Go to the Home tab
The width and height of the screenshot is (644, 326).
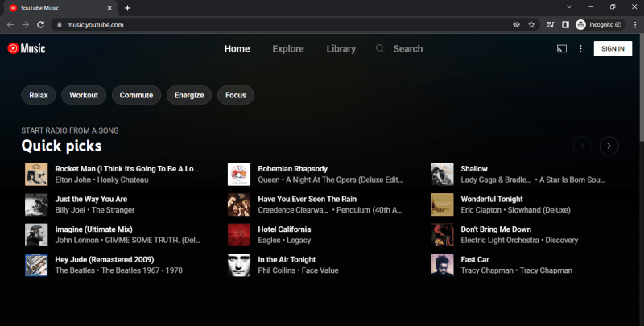(237, 48)
